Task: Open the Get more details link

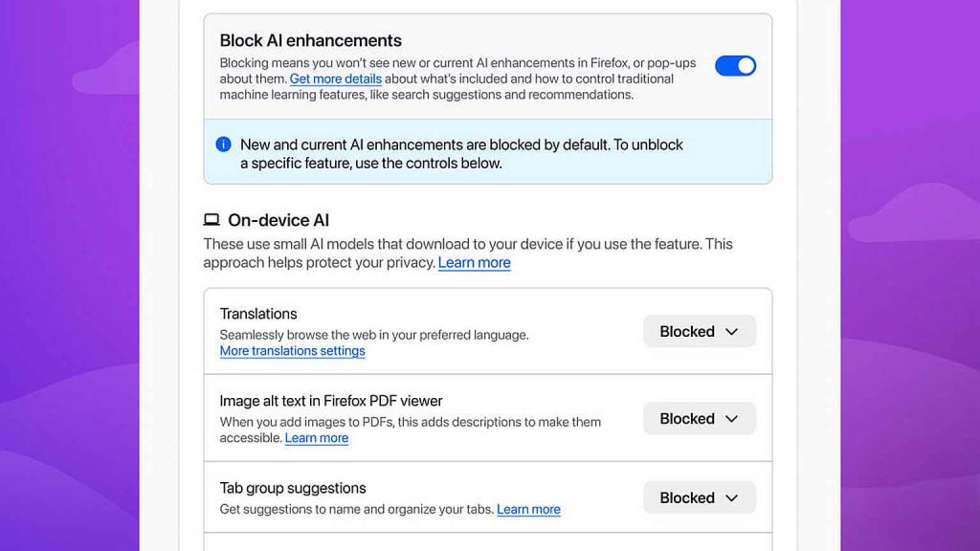Action: point(336,79)
